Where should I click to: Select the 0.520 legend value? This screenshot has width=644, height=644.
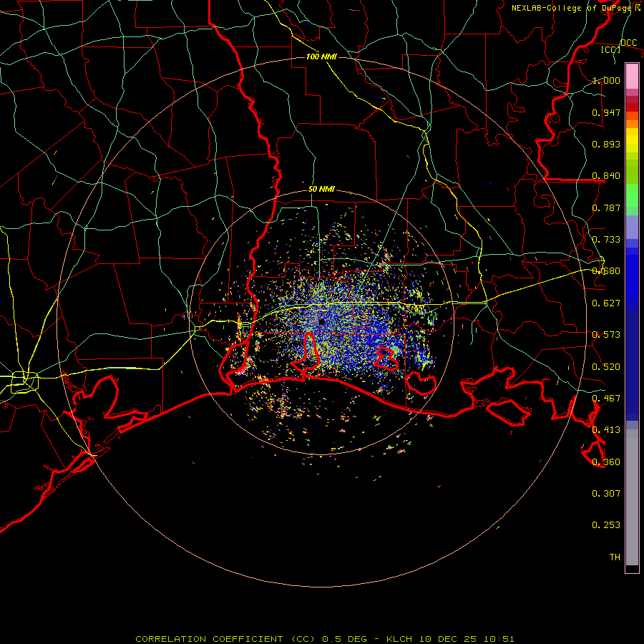point(606,367)
